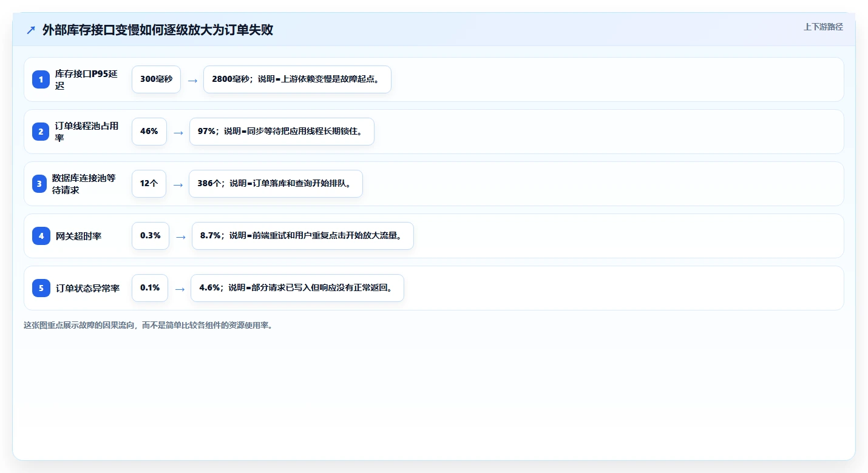Click the arrow after 300毫秒
This screenshot has height=473, width=868.
click(x=192, y=80)
